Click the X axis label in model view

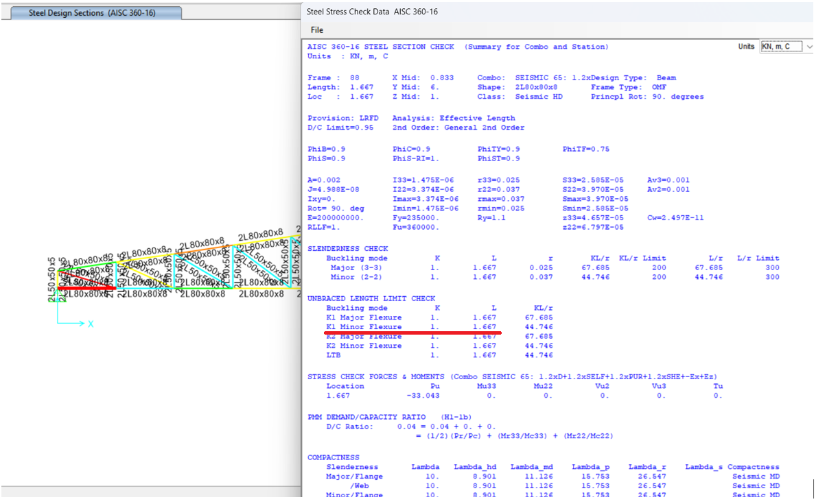(x=91, y=324)
